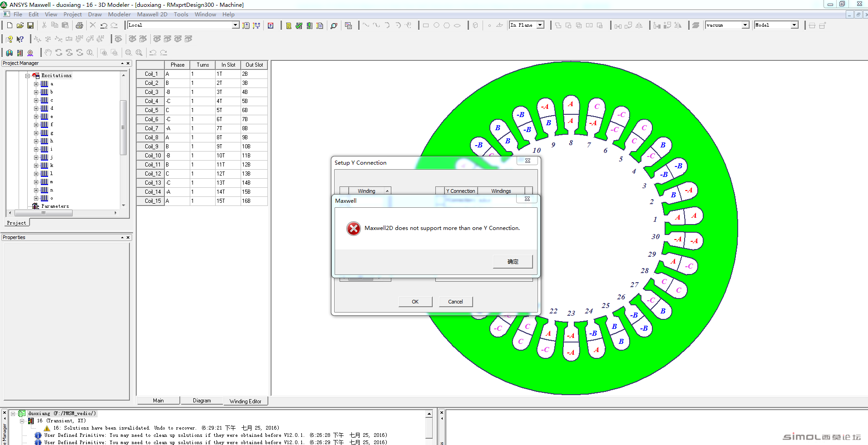Expand winding 'h' in Excitations tree
Viewport: 868px width, 445px height.
[36, 141]
